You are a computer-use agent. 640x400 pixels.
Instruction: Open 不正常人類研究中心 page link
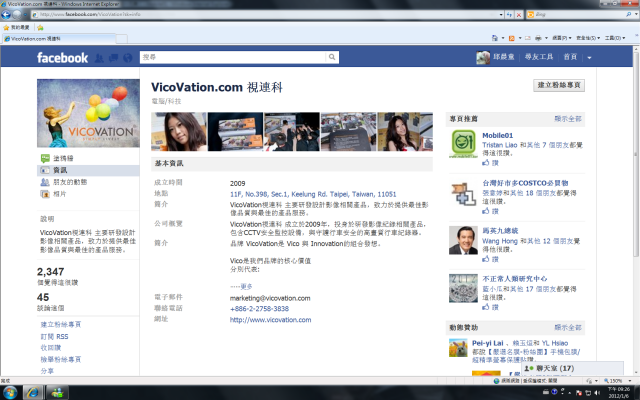[x=514, y=279]
